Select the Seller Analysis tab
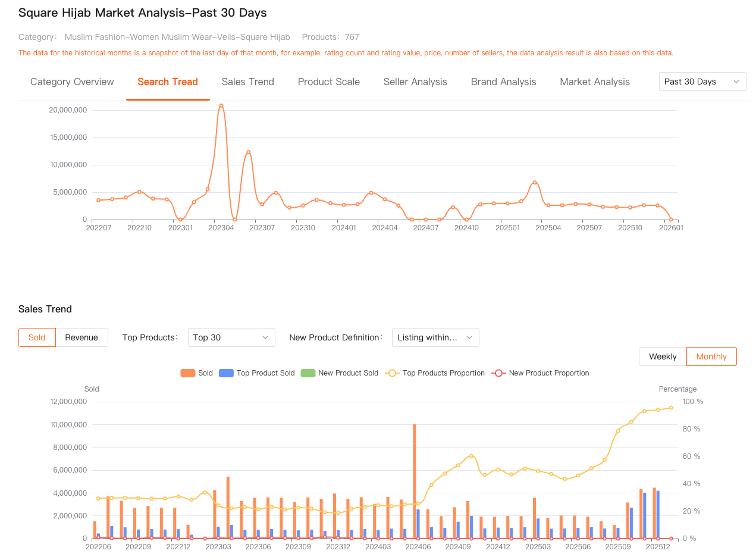Screen dimensions: 756x560 [x=415, y=82]
